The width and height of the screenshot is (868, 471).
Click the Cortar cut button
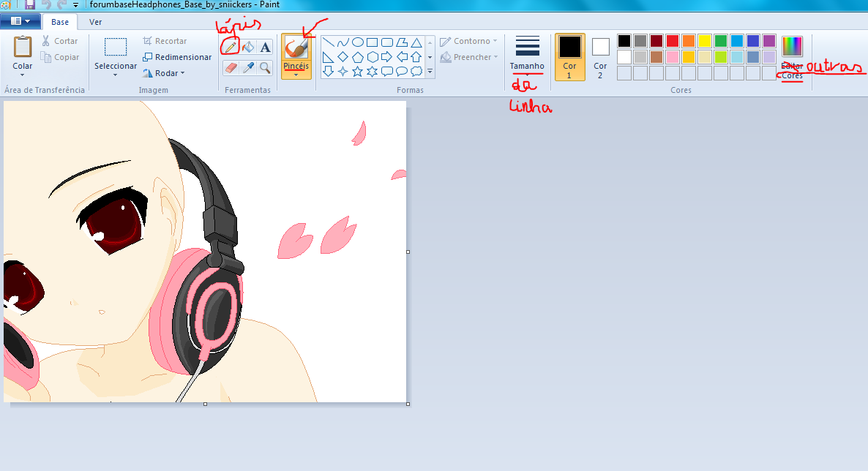point(60,41)
